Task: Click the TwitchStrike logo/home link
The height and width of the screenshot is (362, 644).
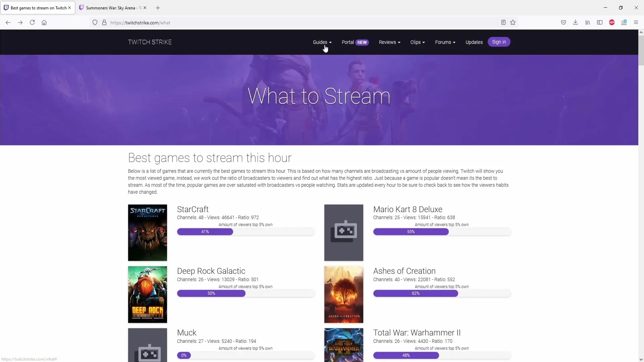Action: (x=150, y=42)
